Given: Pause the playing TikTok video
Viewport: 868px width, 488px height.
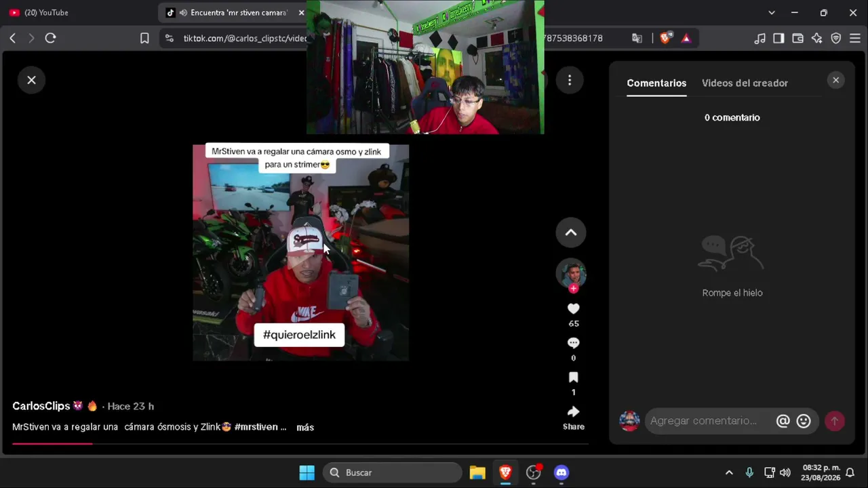Looking at the screenshot, I should tap(300, 252).
